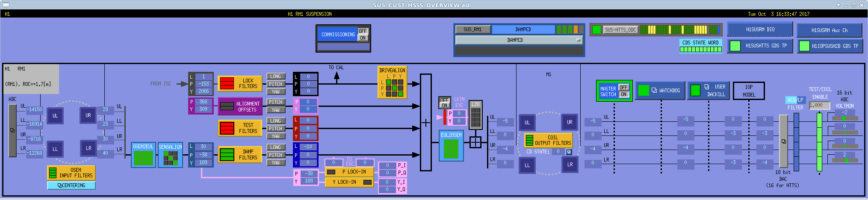The height and width of the screenshot is (200, 868).
Task: Click the summing junction plus block
Action: point(426,123)
